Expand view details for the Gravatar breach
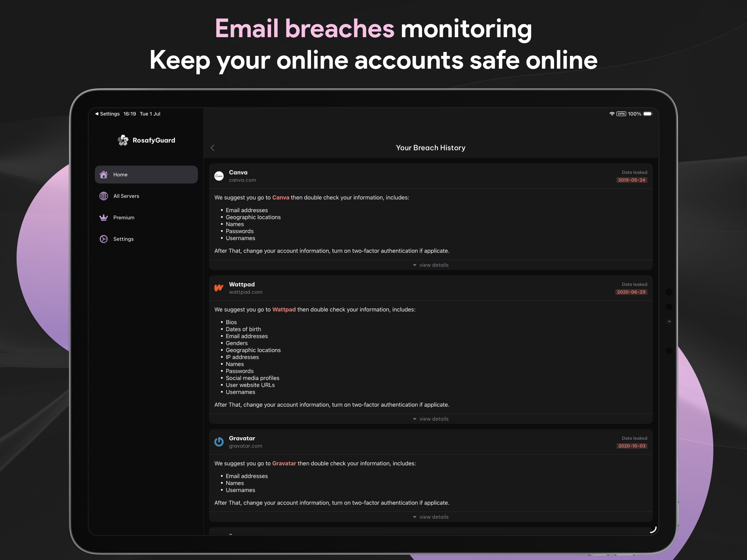Image resolution: width=747 pixels, height=560 pixels. tap(431, 517)
